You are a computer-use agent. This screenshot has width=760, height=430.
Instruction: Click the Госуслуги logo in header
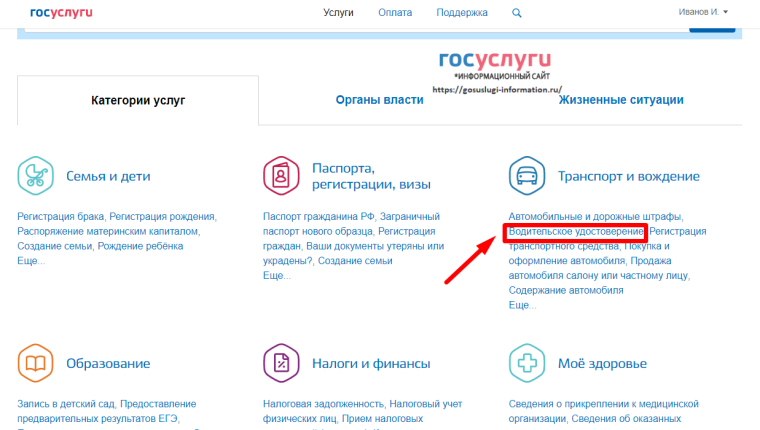coord(61,13)
